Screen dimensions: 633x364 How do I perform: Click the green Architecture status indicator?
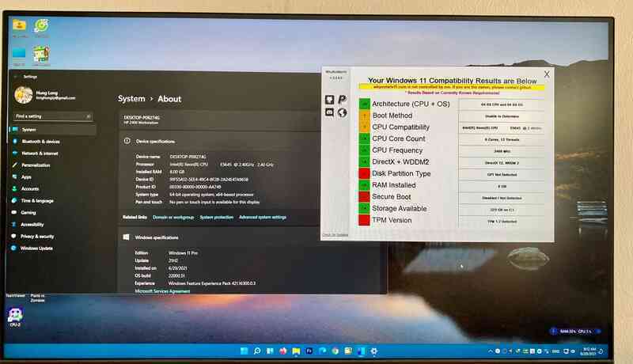[364, 104]
